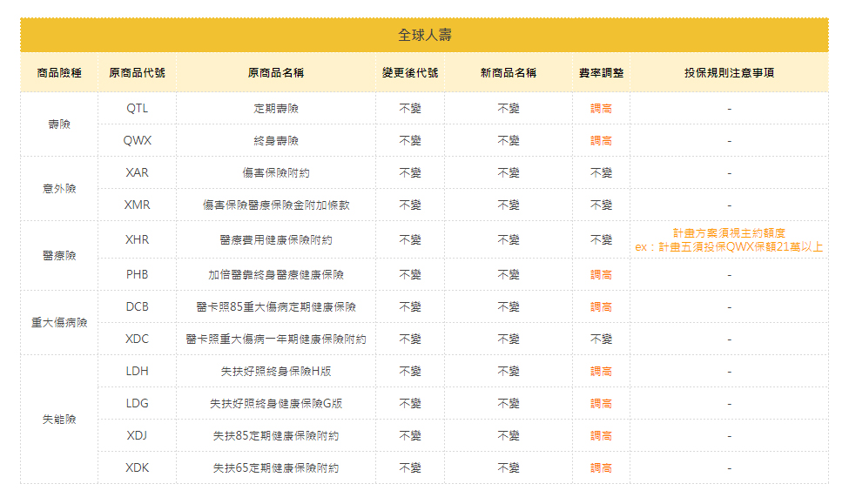Click the 壽險 category cell

[59, 124]
